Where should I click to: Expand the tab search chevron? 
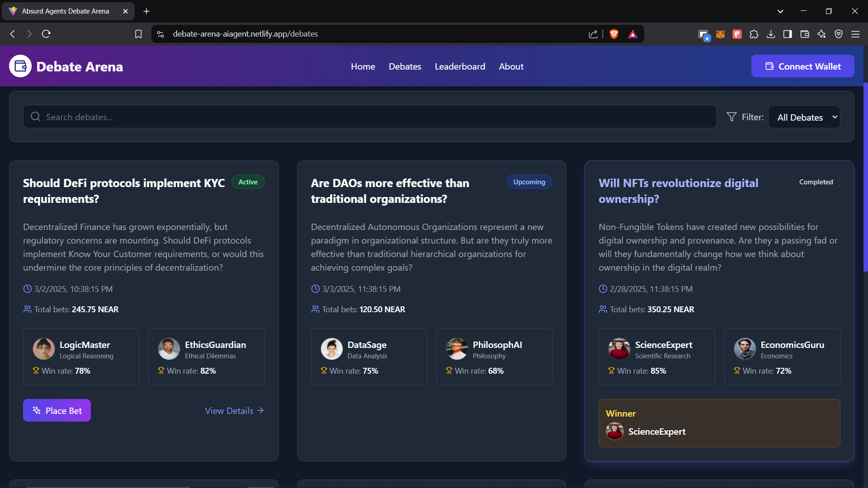click(780, 11)
